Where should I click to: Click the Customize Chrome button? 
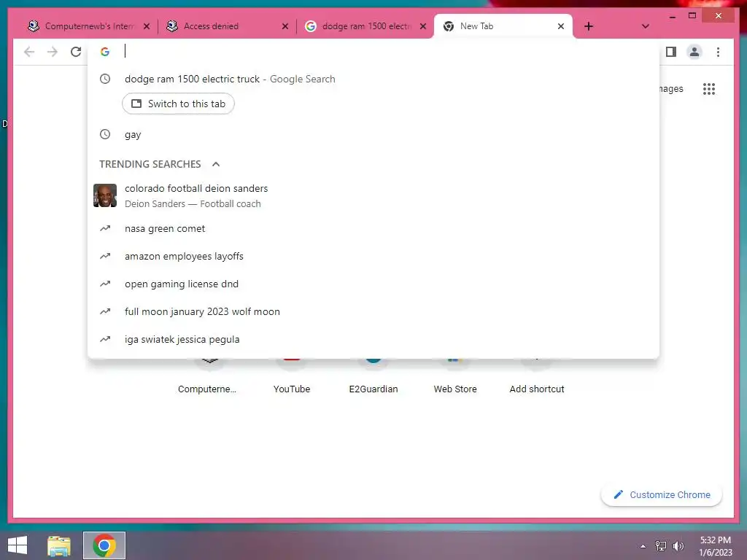pos(662,495)
